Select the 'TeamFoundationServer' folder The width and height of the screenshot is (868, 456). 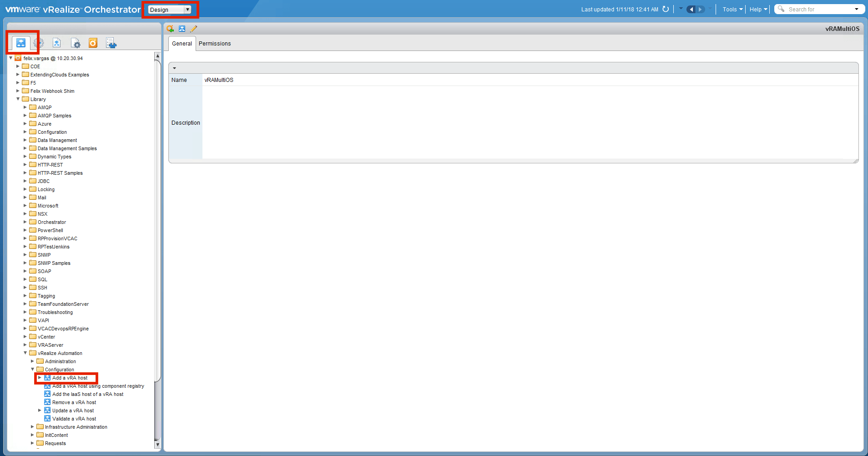[x=63, y=304]
